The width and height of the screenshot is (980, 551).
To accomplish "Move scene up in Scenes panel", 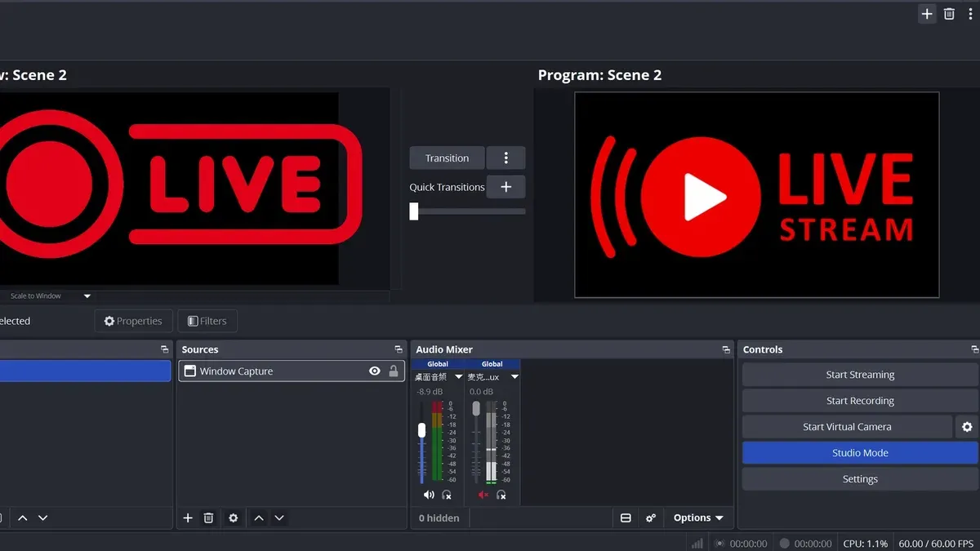I will point(22,518).
